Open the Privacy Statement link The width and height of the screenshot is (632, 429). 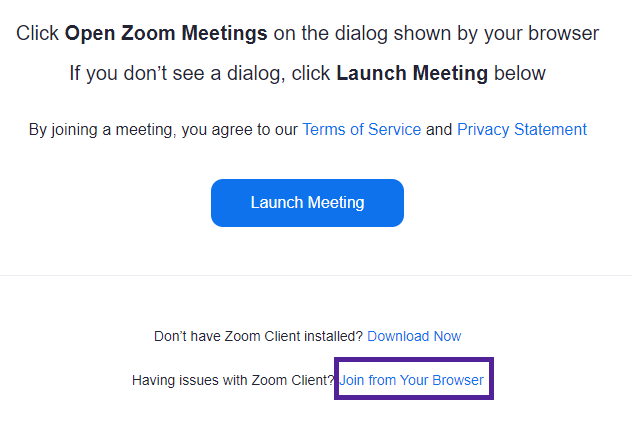click(522, 130)
